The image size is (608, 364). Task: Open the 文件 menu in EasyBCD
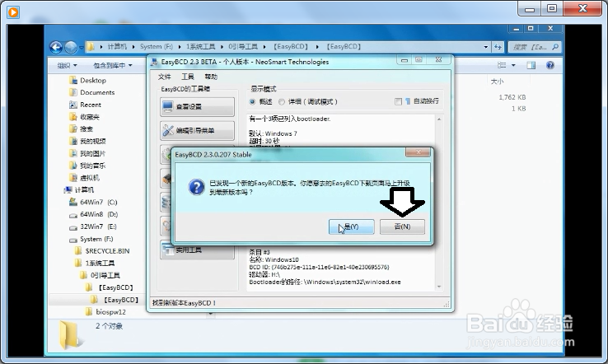pyautogui.click(x=165, y=77)
